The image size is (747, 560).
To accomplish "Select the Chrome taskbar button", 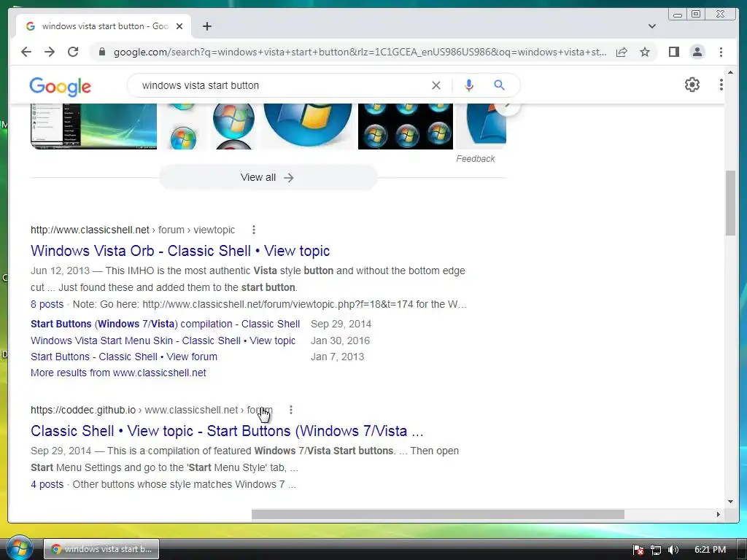I will [101, 549].
